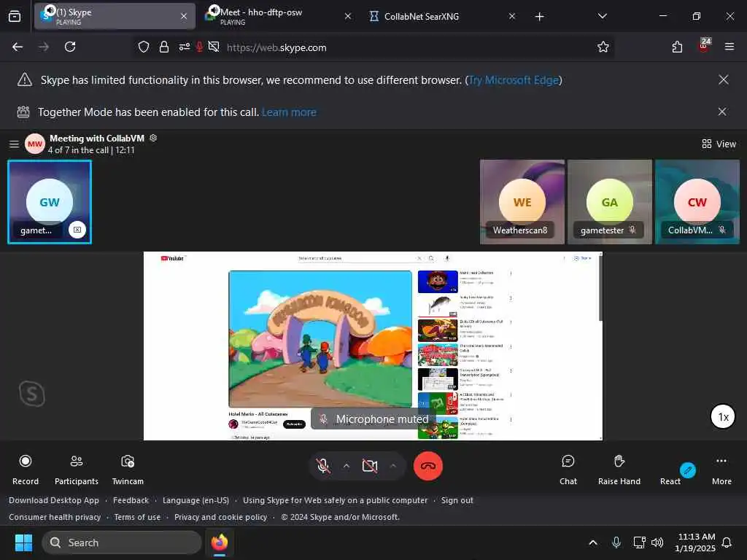747x560 pixels.
Task: Open Terms of use link
Action: (x=137, y=517)
